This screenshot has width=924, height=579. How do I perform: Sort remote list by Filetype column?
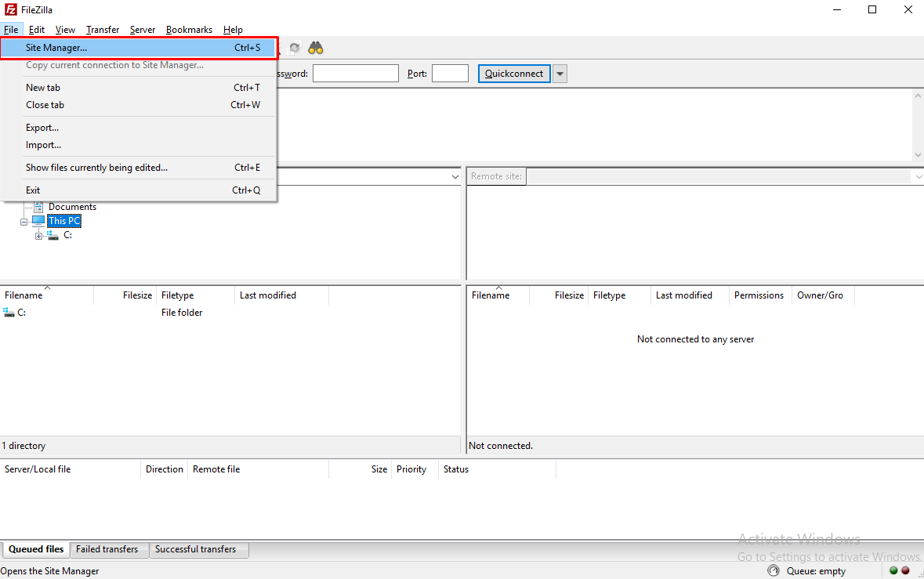(619, 295)
